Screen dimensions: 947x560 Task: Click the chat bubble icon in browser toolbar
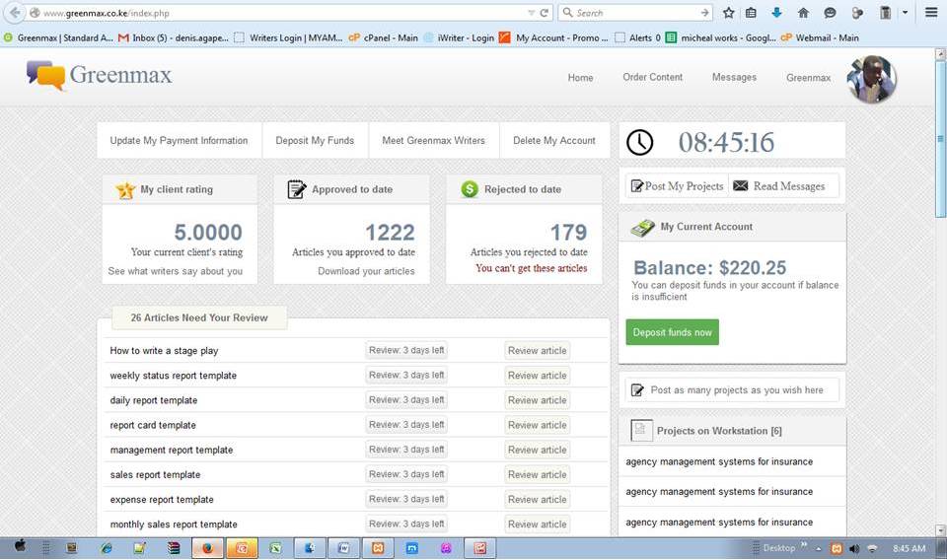830,13
